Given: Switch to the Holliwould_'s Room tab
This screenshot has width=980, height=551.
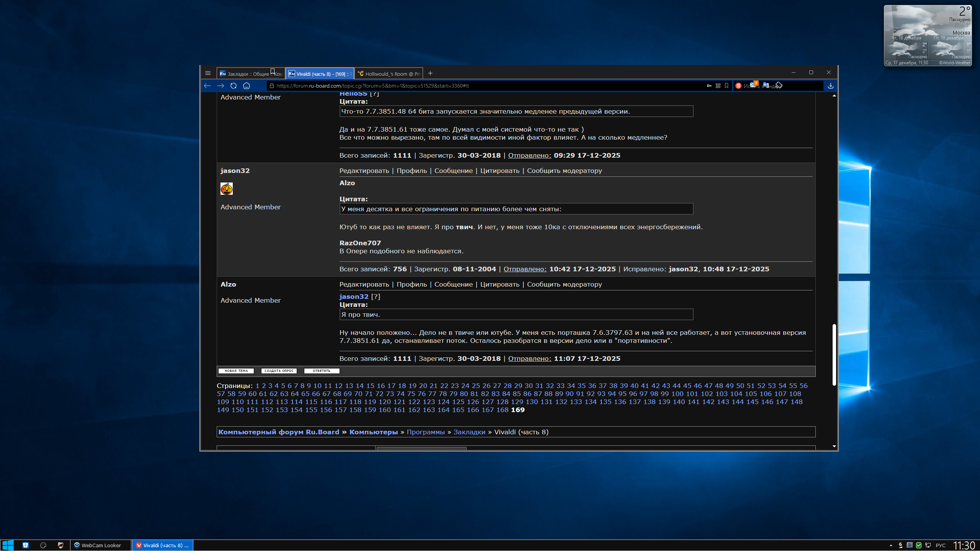Looking at the screenshot, I should pos(389,74).
